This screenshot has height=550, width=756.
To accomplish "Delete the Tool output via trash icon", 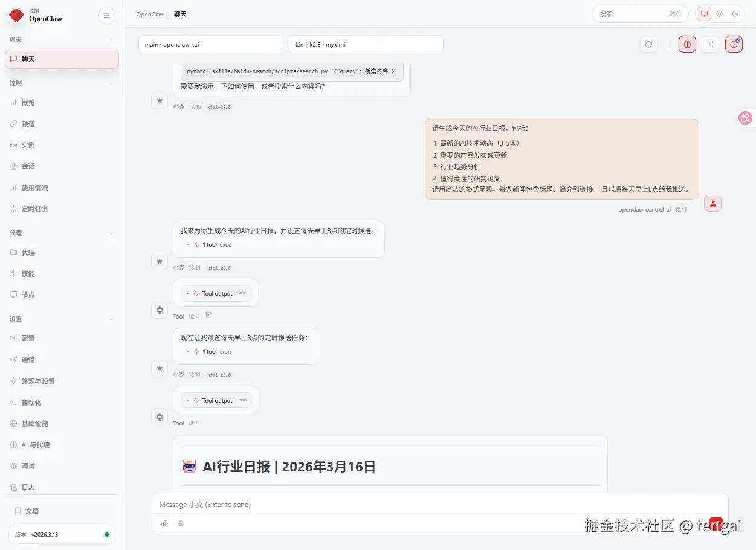I will [x=208, y=315].
